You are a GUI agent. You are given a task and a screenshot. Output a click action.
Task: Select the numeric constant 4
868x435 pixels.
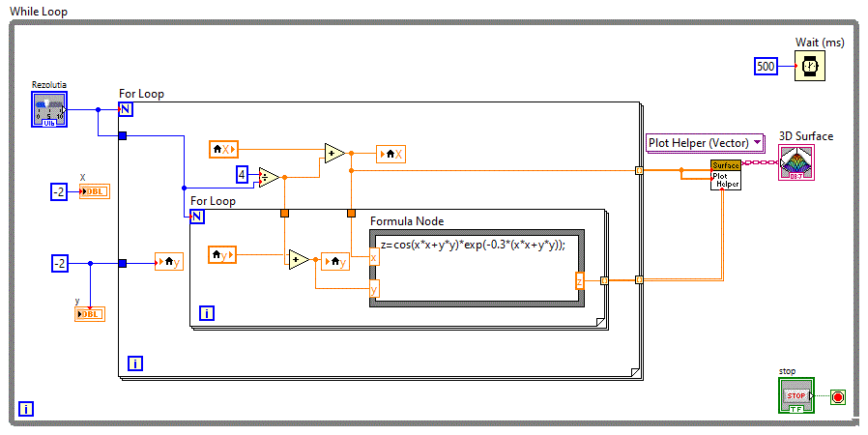pyautogui.click(x=243, y=175)
